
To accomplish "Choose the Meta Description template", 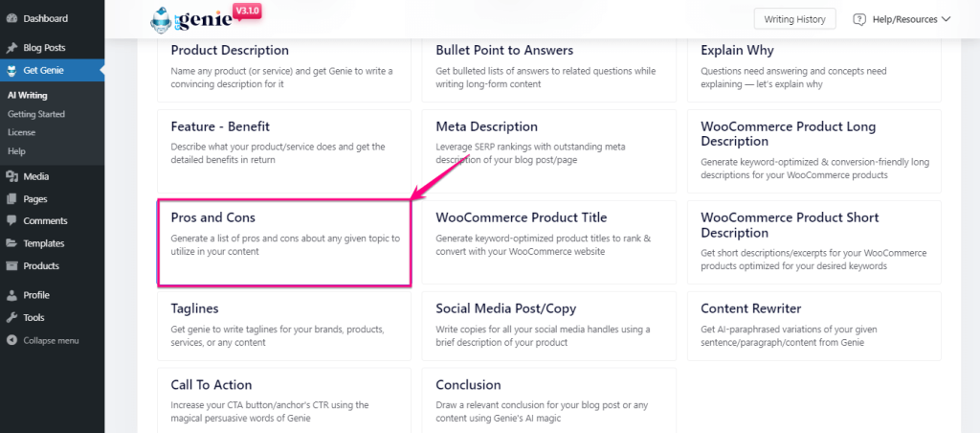I will (548, 151).
